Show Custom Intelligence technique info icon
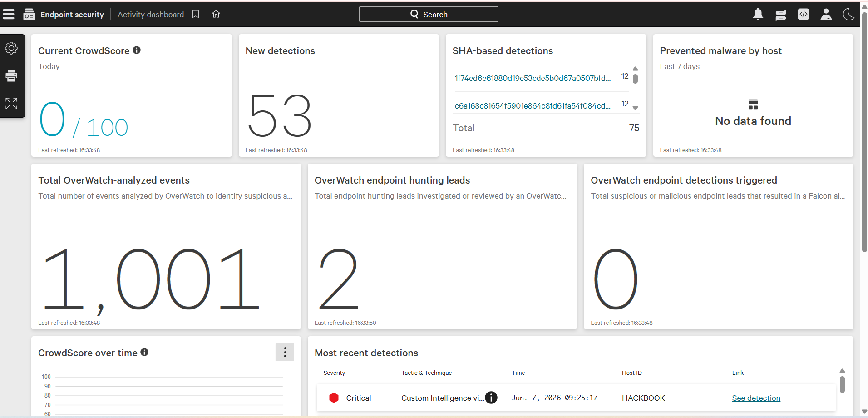 tap(491, 398)
